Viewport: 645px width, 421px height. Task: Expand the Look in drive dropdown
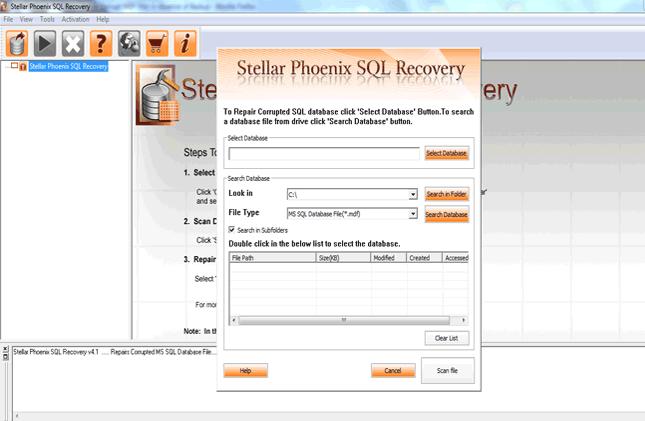coord(413,194)
